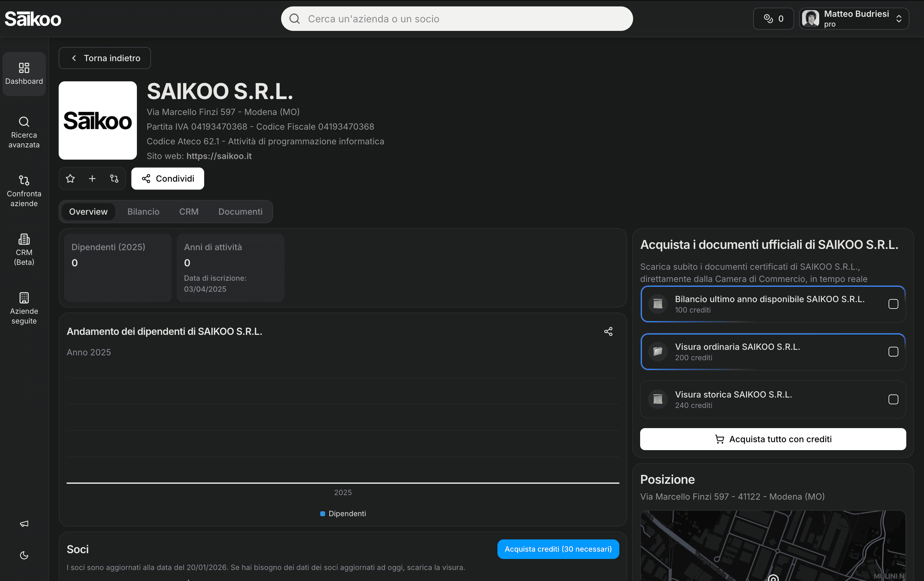
Task: Click the Posizione map preview
Action: click(x=773, y=546)
